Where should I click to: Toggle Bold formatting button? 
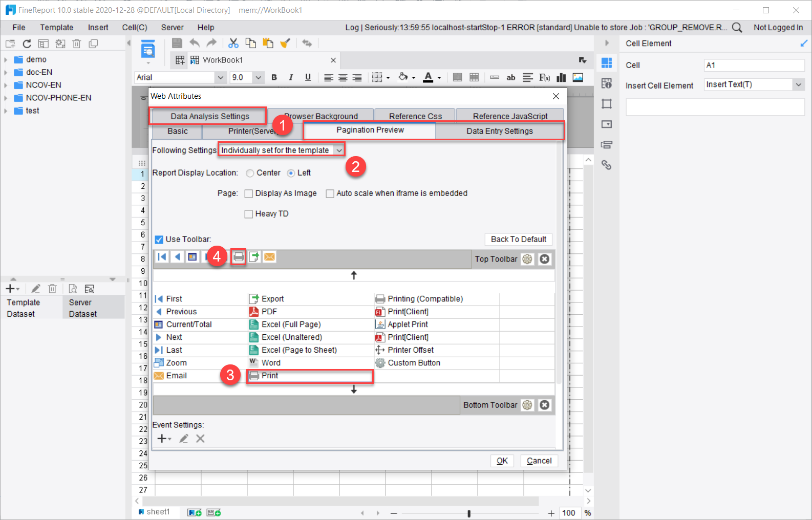coord(274,77)
